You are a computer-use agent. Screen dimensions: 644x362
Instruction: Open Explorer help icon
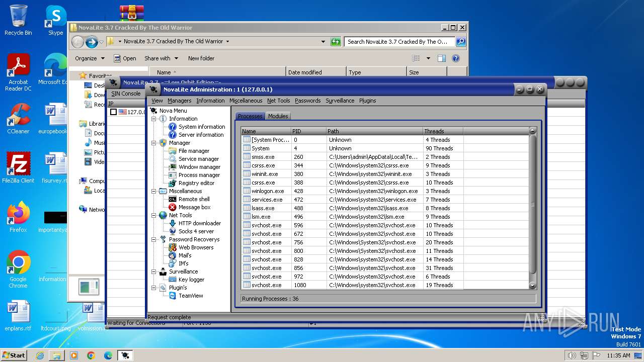pos(456,58)
